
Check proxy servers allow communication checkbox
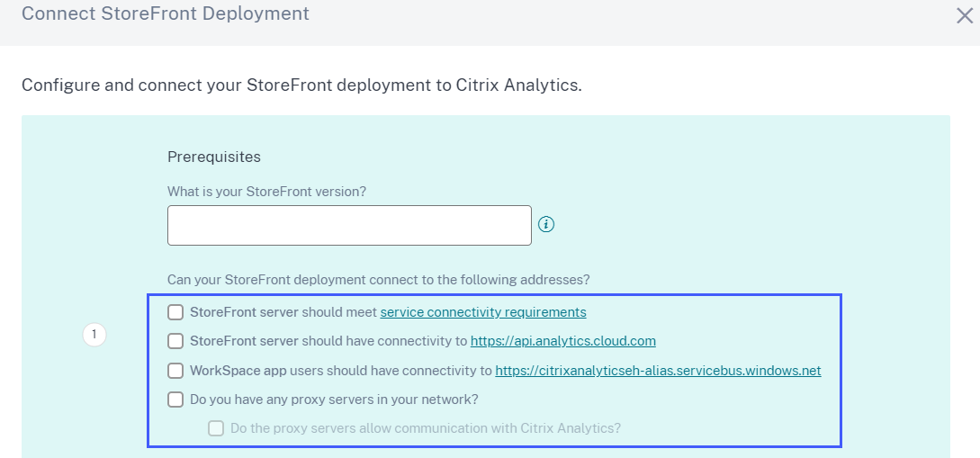tap(216, 428)
